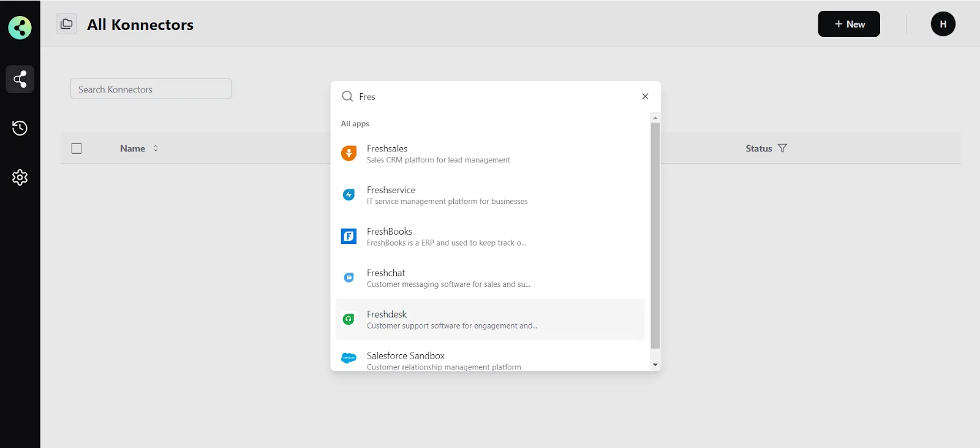Click the All Konnectors page title
The image size is (980, 448).
pyautogui.click(x=140, y=25)
